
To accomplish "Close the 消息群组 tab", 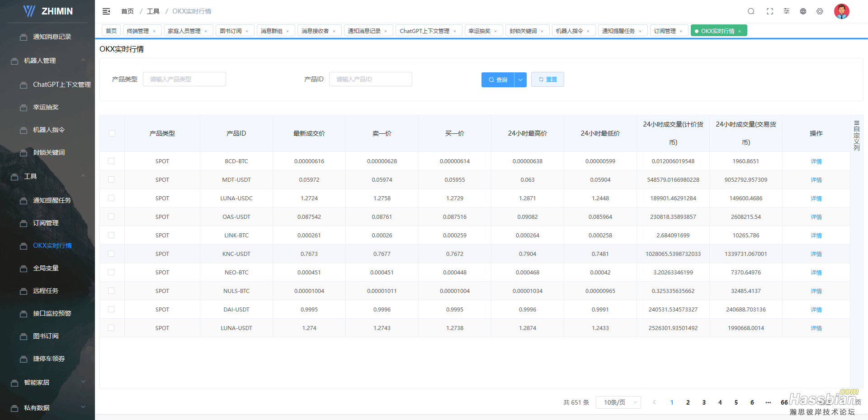I will 288,31.
